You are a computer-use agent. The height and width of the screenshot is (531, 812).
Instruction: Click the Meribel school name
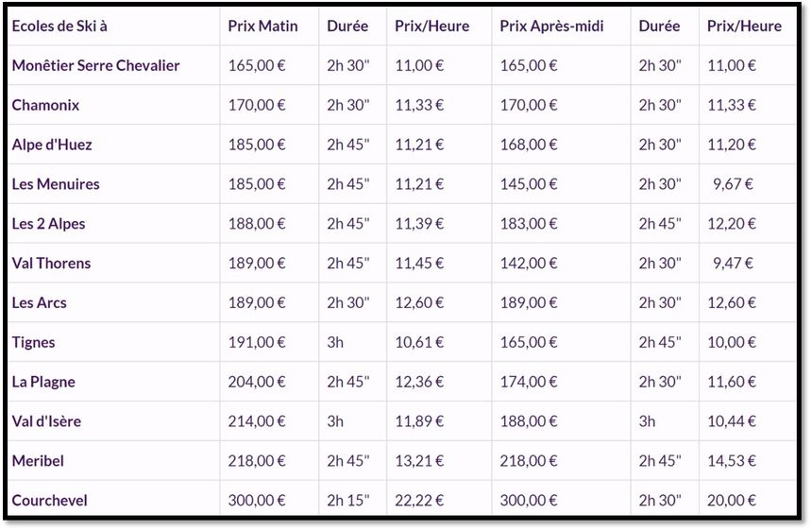(38, 461)
